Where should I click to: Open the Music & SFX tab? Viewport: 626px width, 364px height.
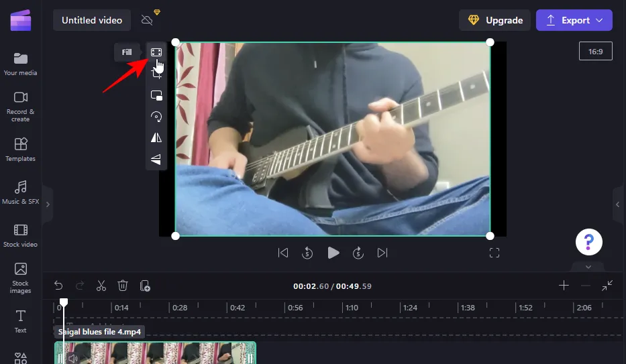[x=20, y=192]
